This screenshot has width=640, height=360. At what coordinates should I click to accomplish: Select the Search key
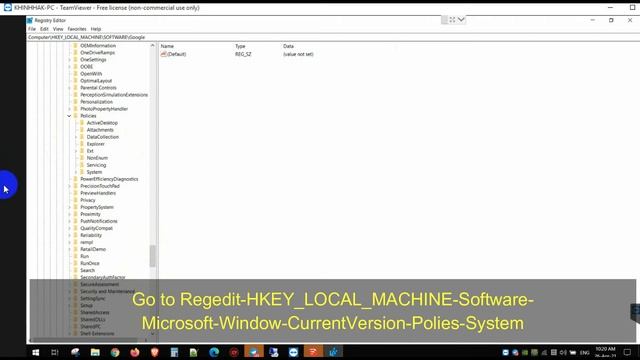pos(87,270)
